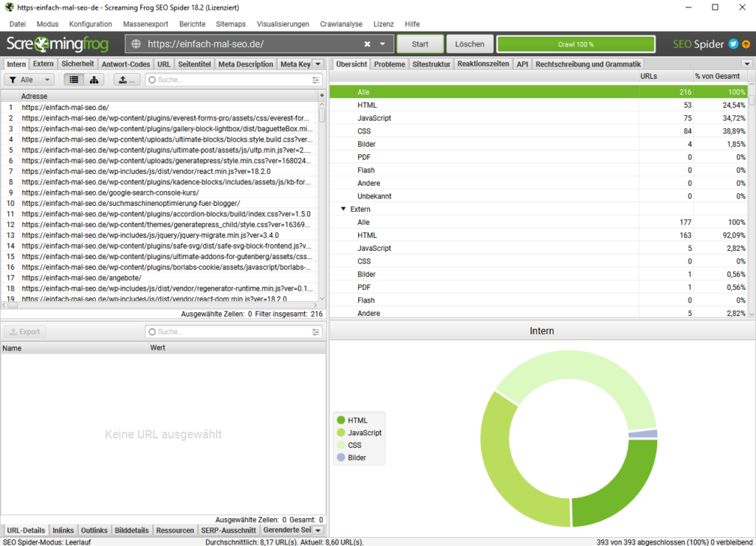
Task: Click the Export button in the lower panel
Action: click(x=25, y=331)
